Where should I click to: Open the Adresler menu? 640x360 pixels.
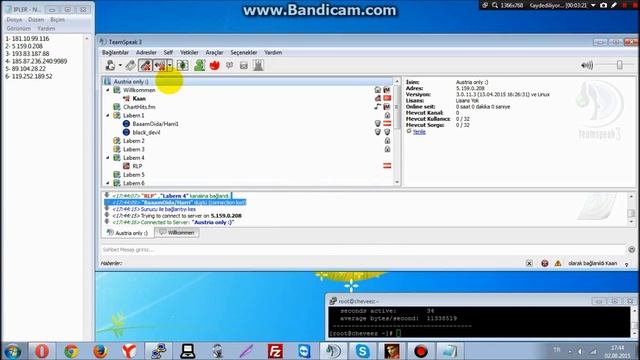[x=146, y=52]
